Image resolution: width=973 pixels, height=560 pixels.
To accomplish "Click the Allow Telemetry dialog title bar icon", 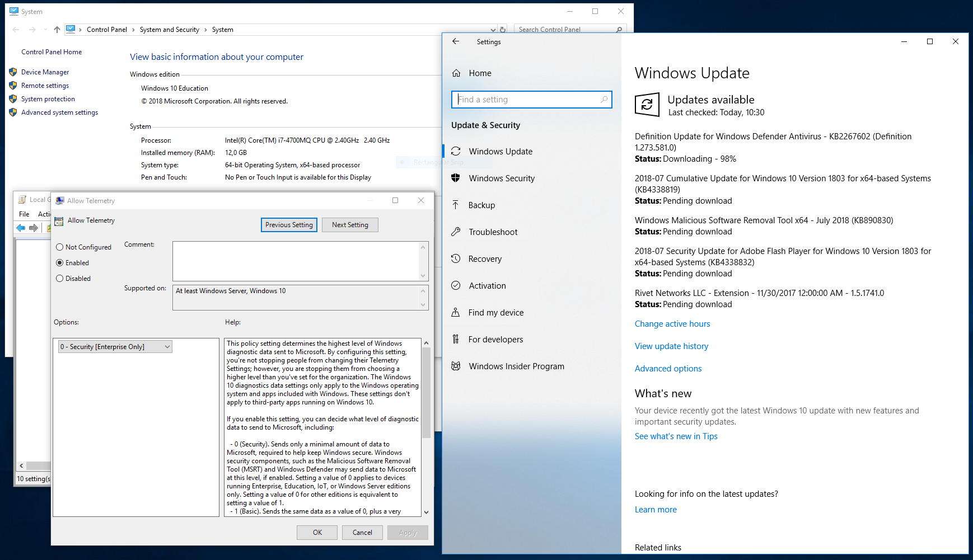I will click(x=60, y=200).
